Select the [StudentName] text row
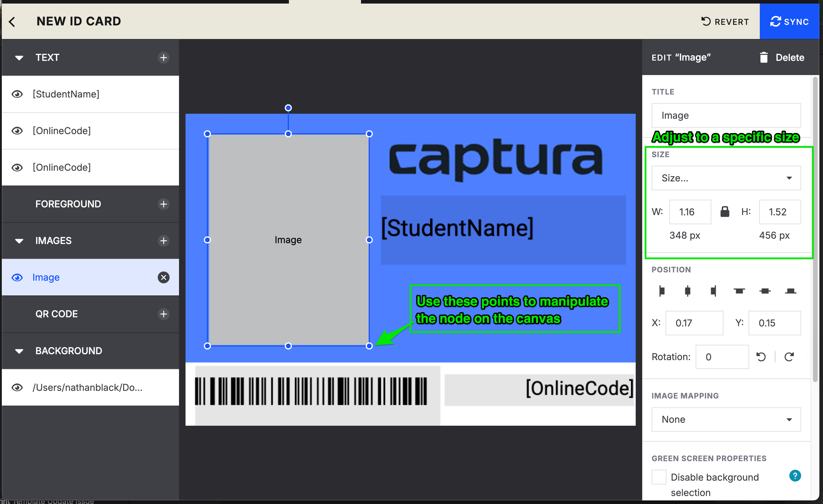 tap(90, 94)
